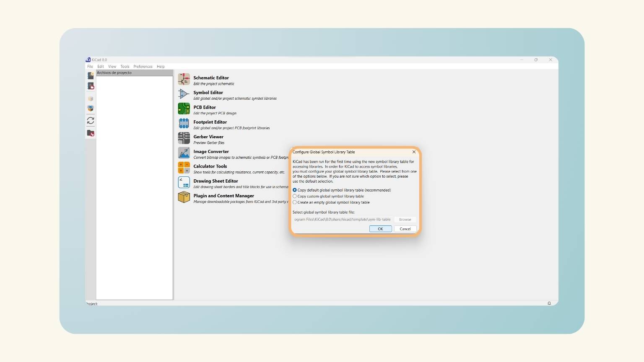Launch Footprint Editor from its blue chip icon

[x=184, y=123]
